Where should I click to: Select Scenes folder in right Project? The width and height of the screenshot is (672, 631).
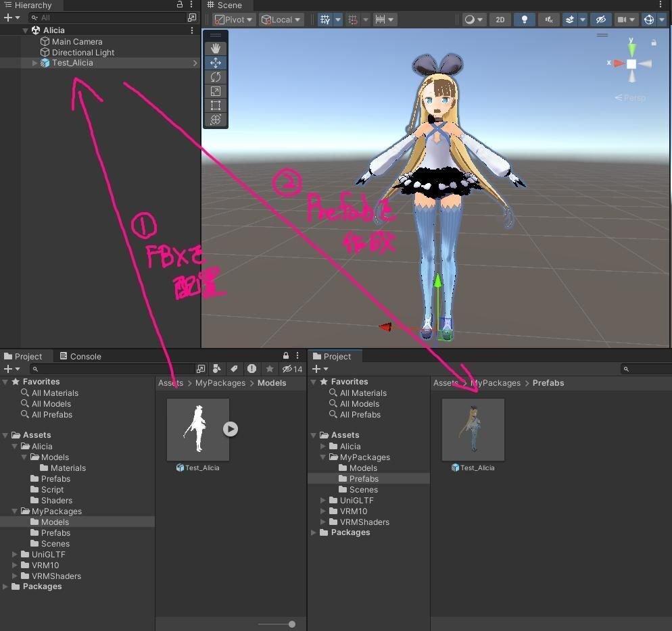pos(364,490)
